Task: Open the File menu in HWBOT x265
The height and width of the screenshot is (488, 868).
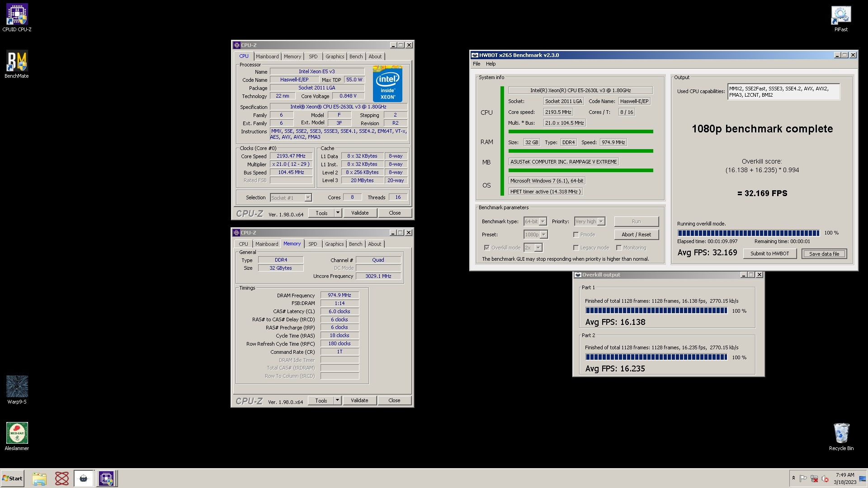Action: [x=476, y=64]
